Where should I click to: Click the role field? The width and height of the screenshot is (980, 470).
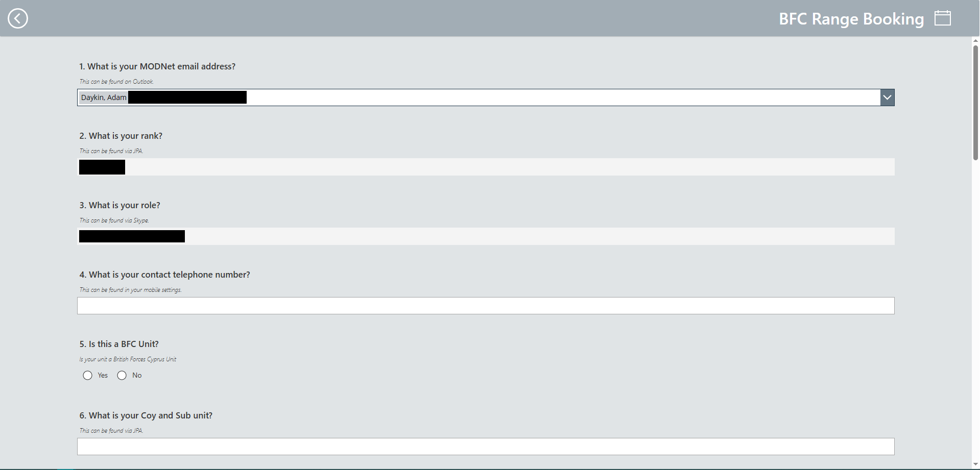486,236
